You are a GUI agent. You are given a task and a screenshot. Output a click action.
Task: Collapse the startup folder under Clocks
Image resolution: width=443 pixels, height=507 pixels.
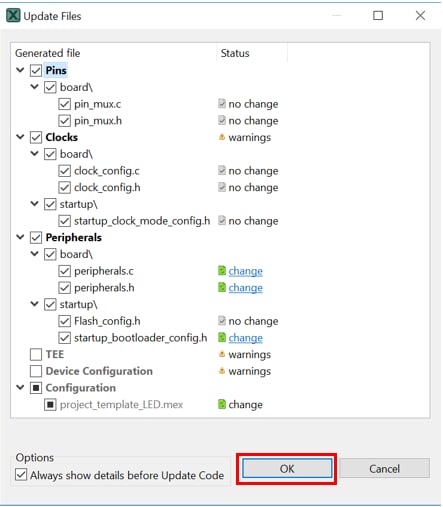point(35,203)
